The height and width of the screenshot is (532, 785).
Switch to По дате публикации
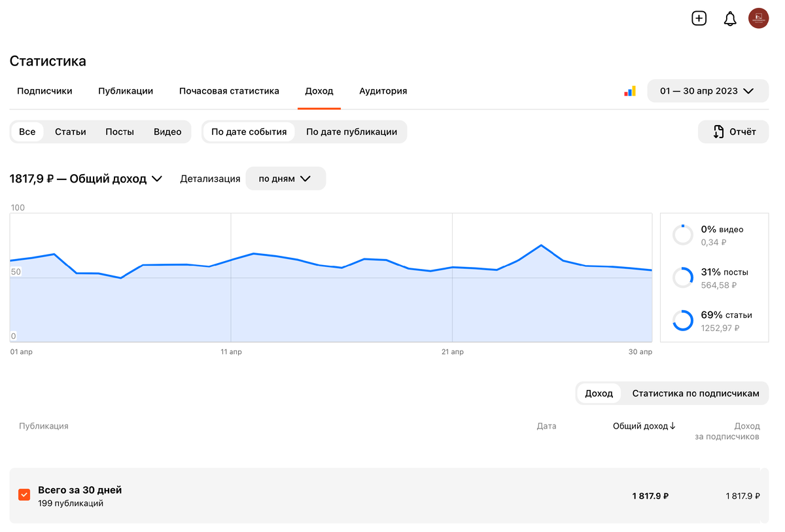point(351,132)
